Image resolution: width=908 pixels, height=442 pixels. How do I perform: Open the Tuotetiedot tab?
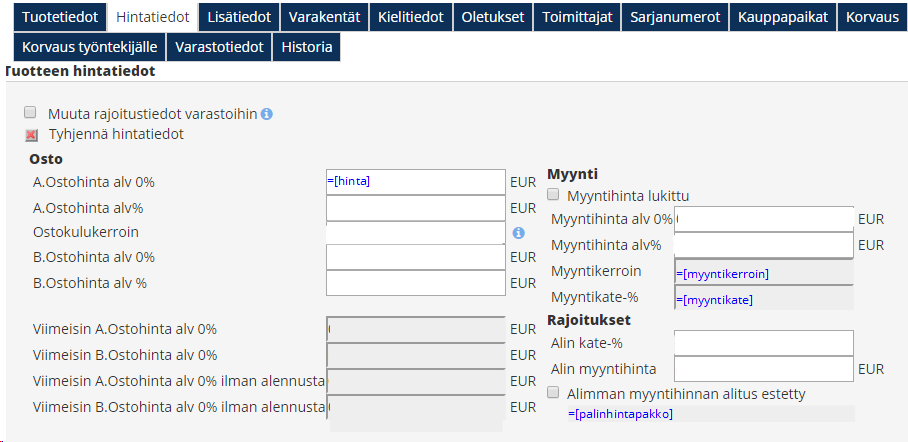(60, 17)
